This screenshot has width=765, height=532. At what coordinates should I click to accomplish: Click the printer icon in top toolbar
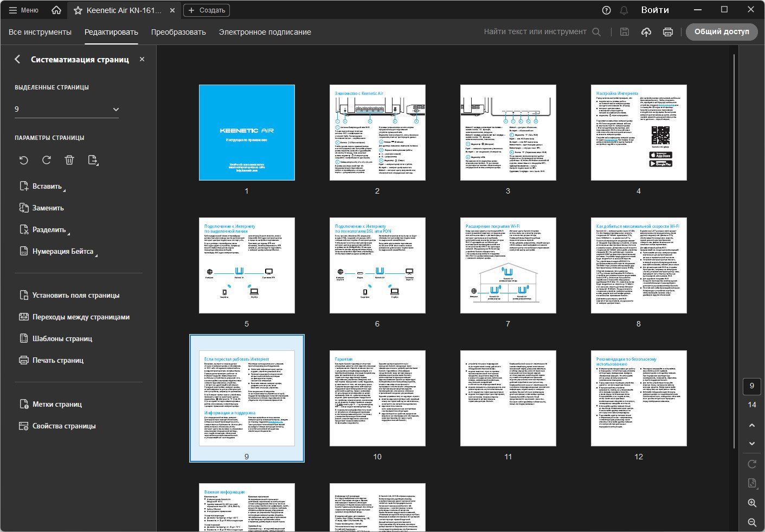668,32
